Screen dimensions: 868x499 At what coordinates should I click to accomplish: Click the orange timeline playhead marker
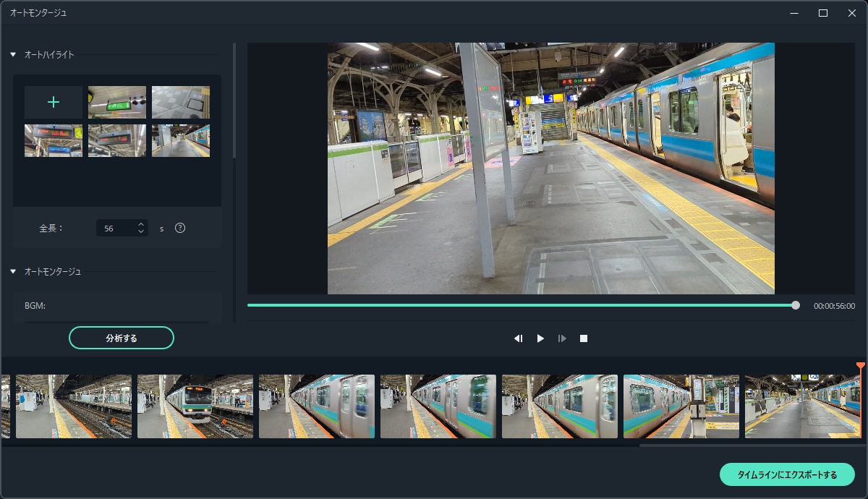point(860,367)
